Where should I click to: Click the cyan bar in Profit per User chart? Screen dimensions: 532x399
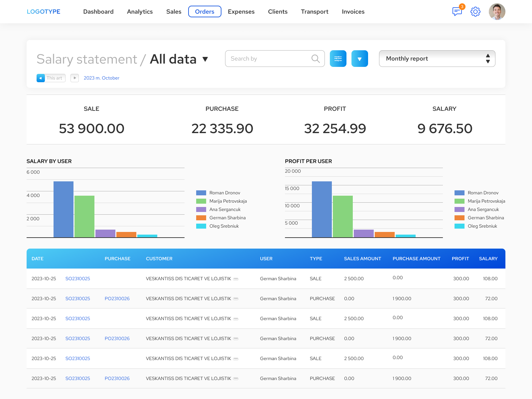tap(406, 236)
